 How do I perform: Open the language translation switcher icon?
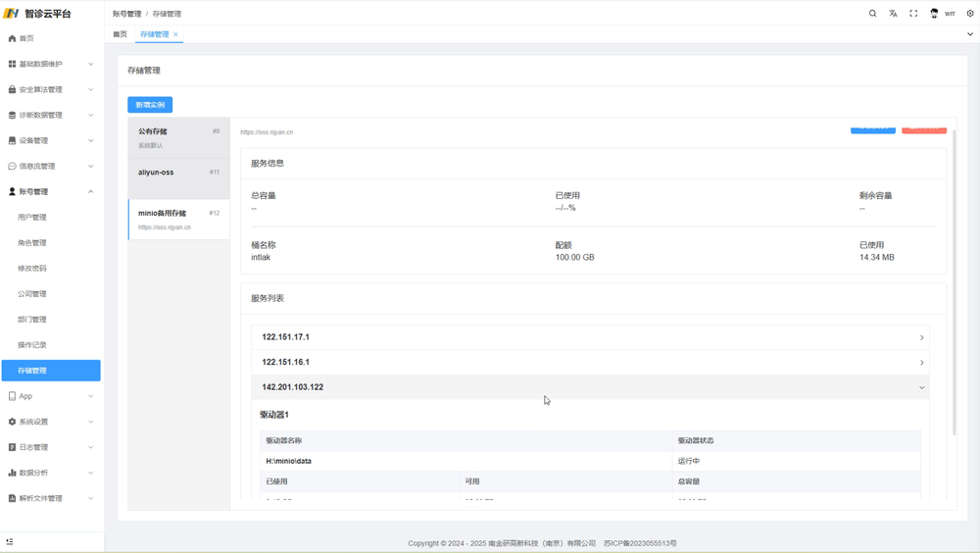[893, 14]
